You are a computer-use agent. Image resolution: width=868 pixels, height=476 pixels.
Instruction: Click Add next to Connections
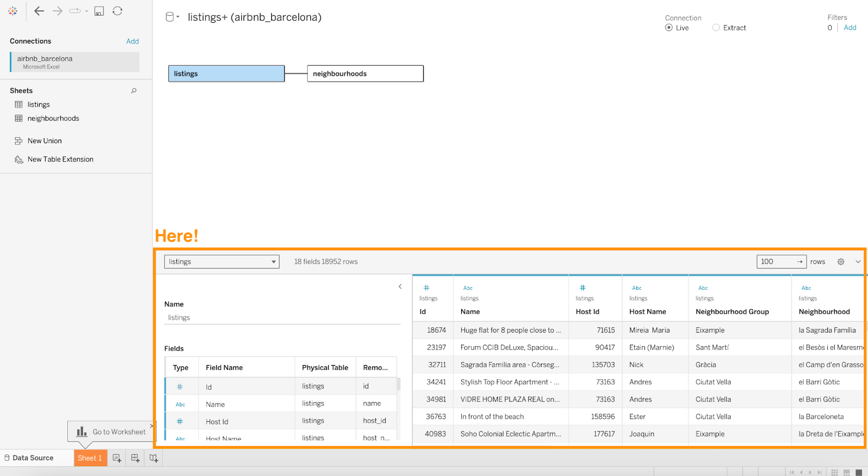coord(132,41)
